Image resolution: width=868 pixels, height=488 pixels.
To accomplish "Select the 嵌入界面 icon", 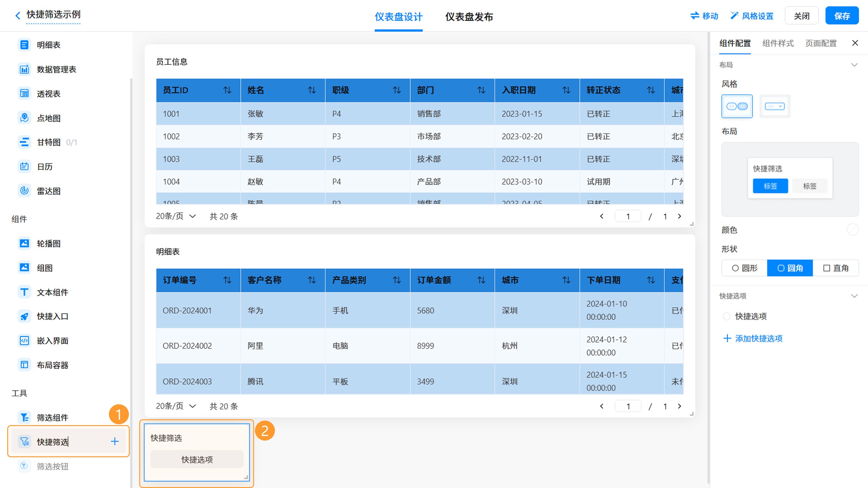I will pos(24,341).
